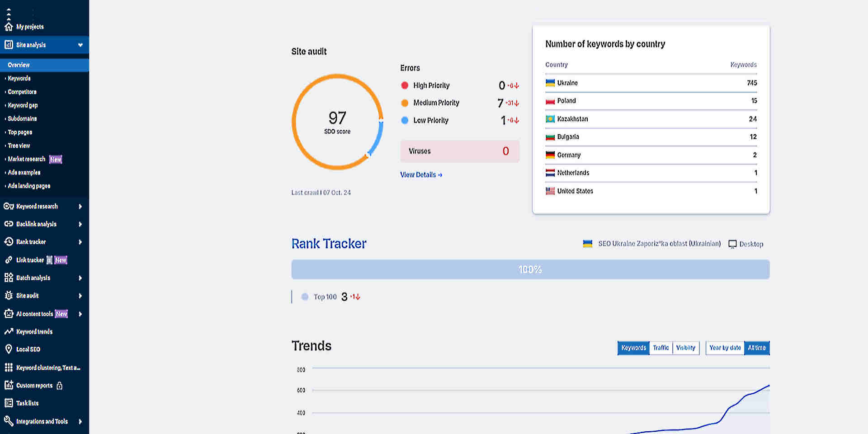Image resolution: width=868 pixels, height=434 pixels.
Task: Open View Details link for site audit
Action: click(421, 175)
